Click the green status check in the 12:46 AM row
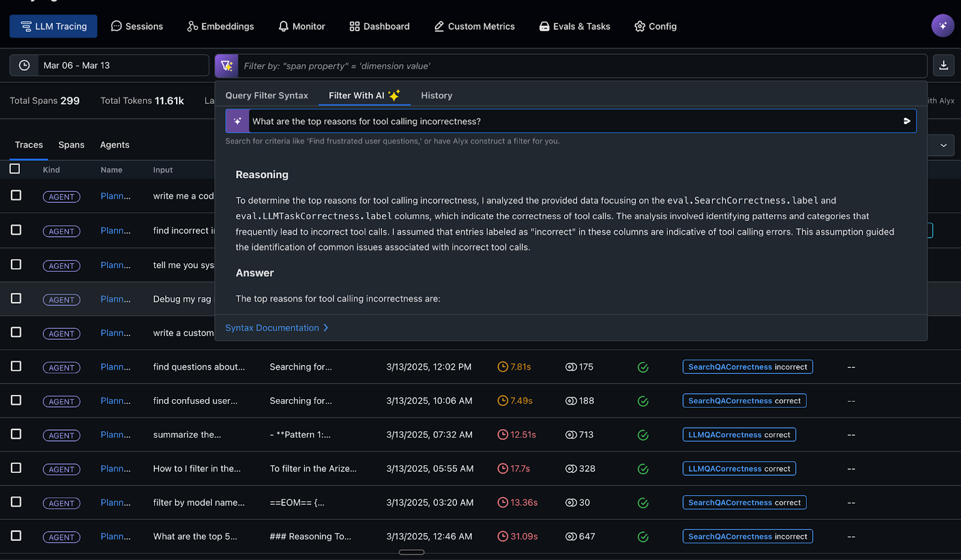The image size is (961, 560). click(643, 537)
